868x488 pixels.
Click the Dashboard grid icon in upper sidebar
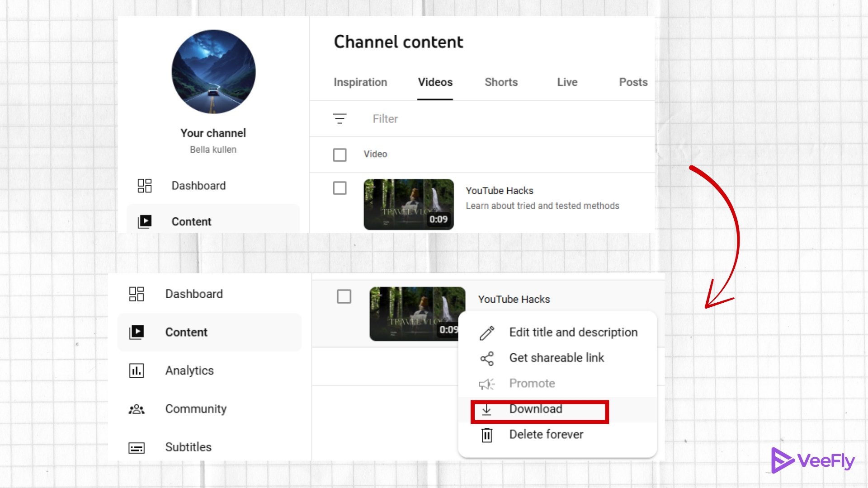[x=145, y=186]
